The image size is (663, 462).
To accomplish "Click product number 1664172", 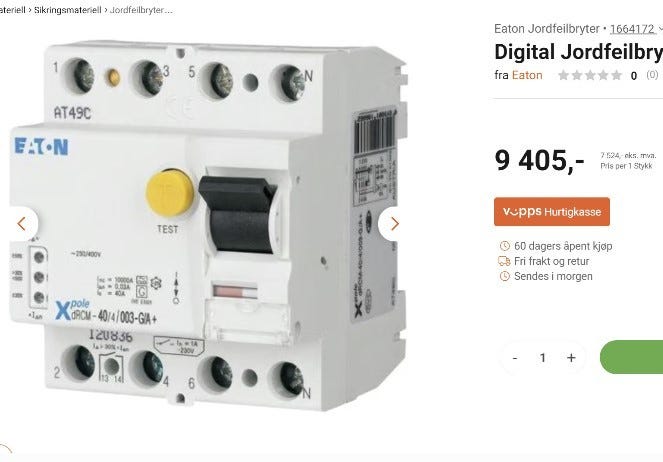I will [632, 29].
